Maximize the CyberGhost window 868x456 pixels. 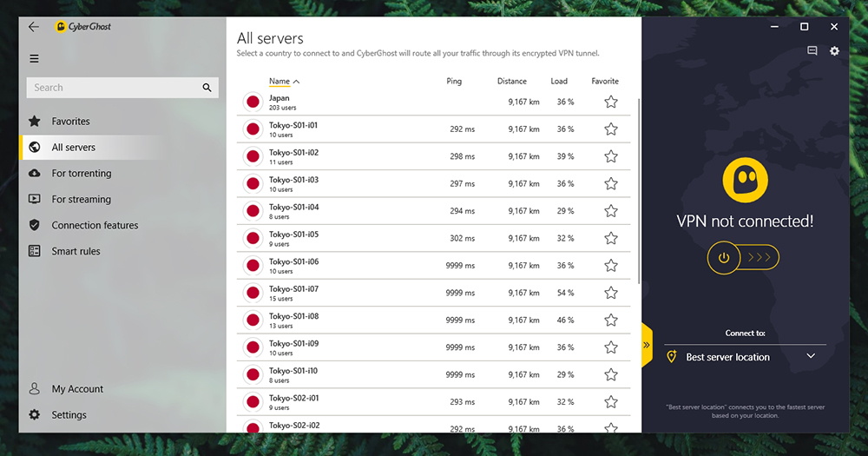click(805, 27)
